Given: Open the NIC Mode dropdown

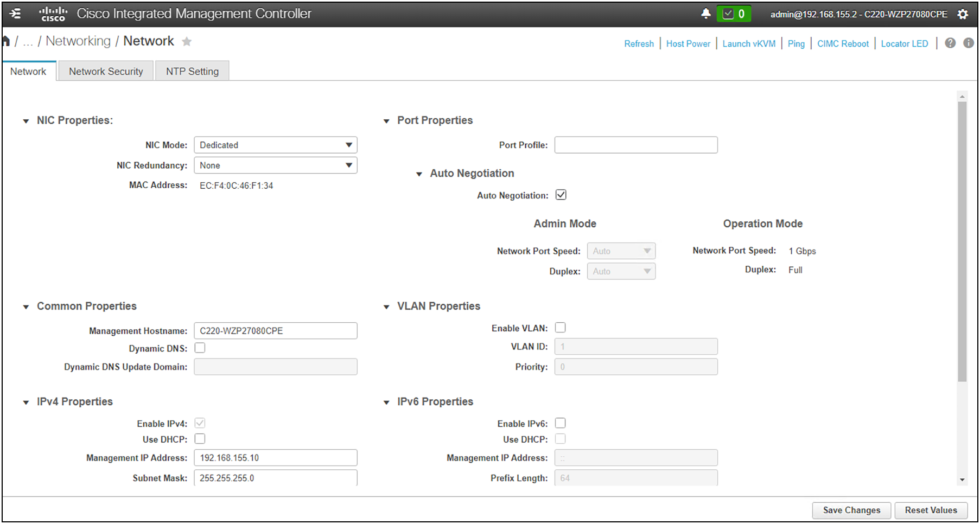Looking at the screenshot, I should (x=276, y=145).
